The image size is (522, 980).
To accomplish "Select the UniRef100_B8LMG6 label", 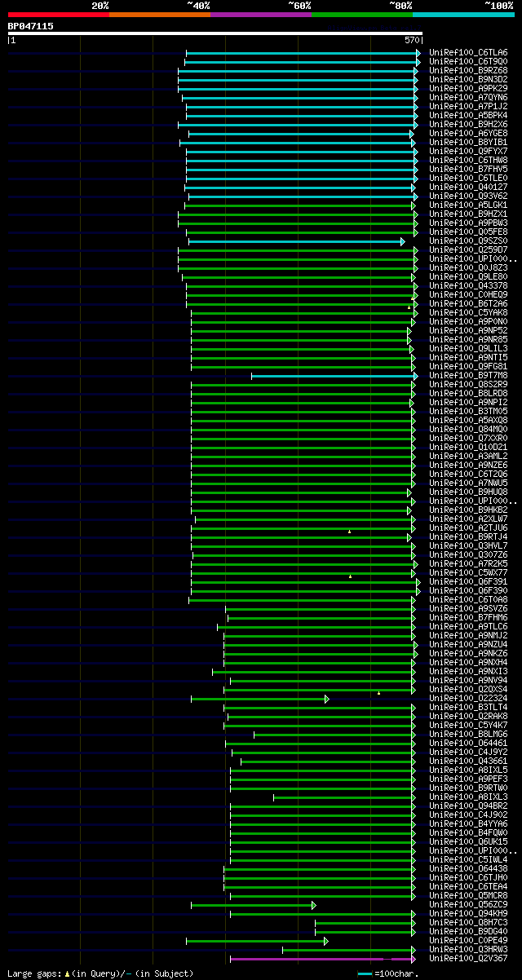I will click(x=468, y=734).
